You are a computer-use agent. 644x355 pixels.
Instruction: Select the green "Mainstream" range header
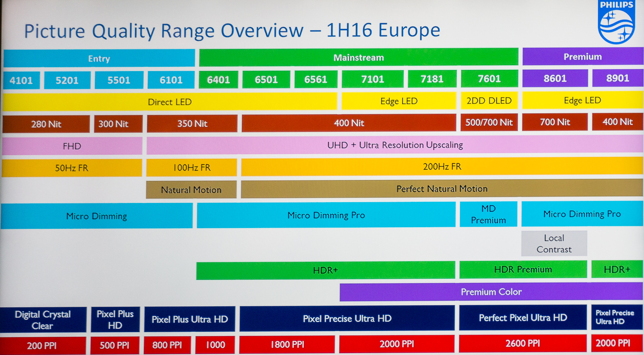[x=359, y=57]
